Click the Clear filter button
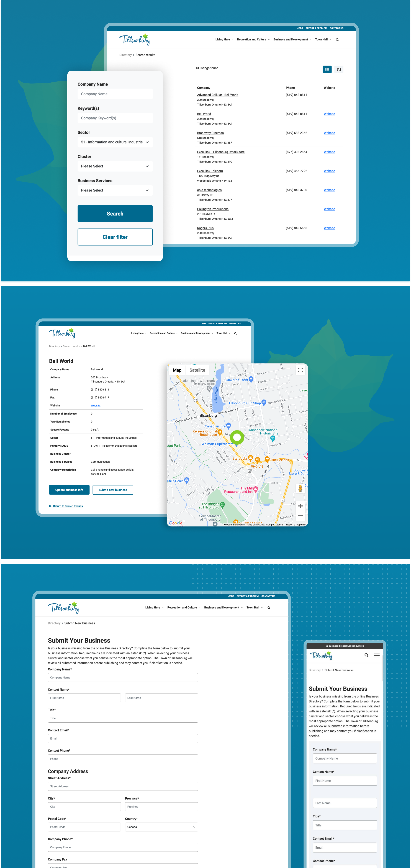The height and width of the screenshot is (868, 411). 115,237
